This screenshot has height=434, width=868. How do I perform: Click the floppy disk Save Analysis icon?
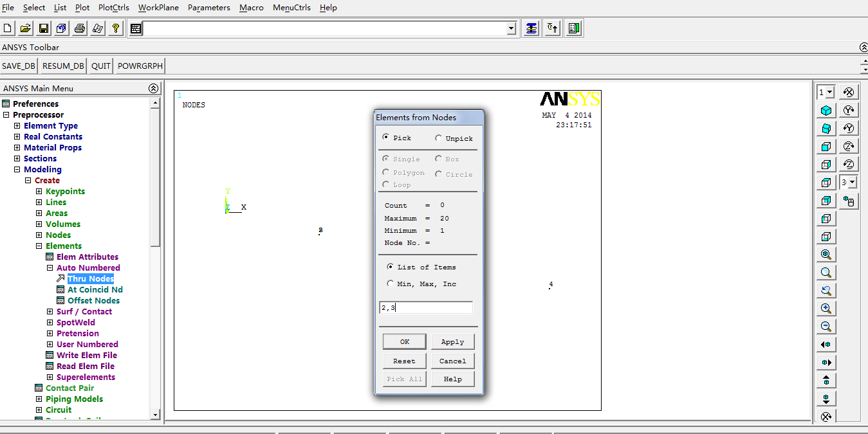[44, 28]
